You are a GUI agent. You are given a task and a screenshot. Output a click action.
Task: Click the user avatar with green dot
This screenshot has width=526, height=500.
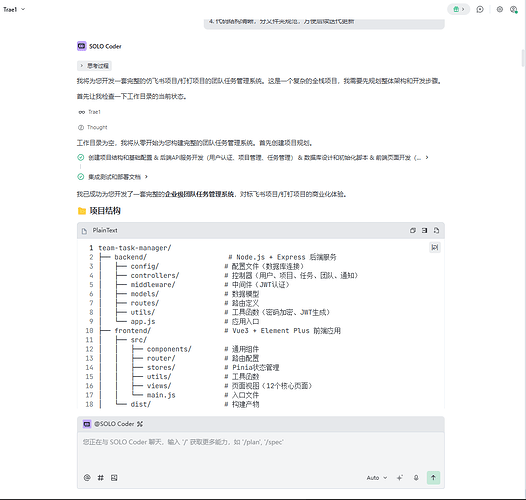point(513,9)
